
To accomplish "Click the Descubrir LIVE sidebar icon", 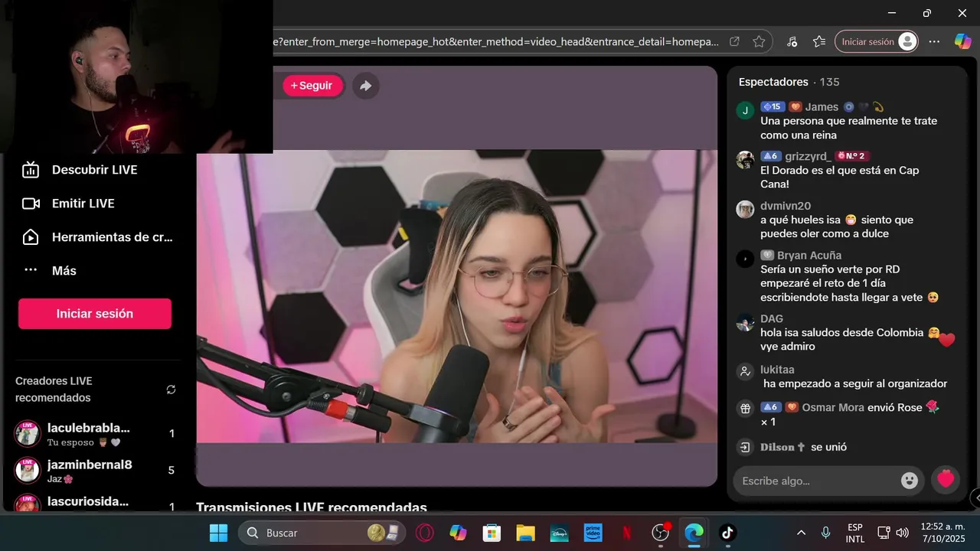I will 31,170.
